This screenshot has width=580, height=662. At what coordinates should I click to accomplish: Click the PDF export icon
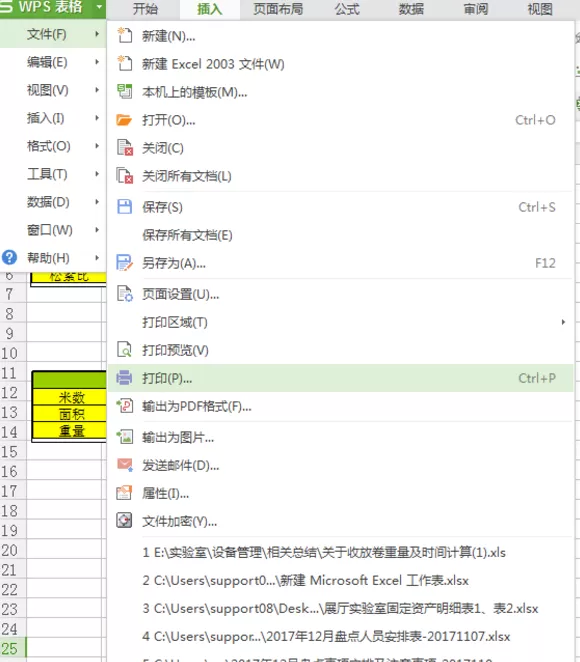(x=125, y=406)
